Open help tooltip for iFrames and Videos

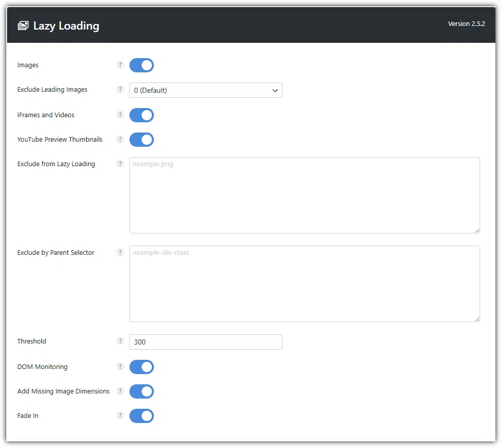coord(120,115)
